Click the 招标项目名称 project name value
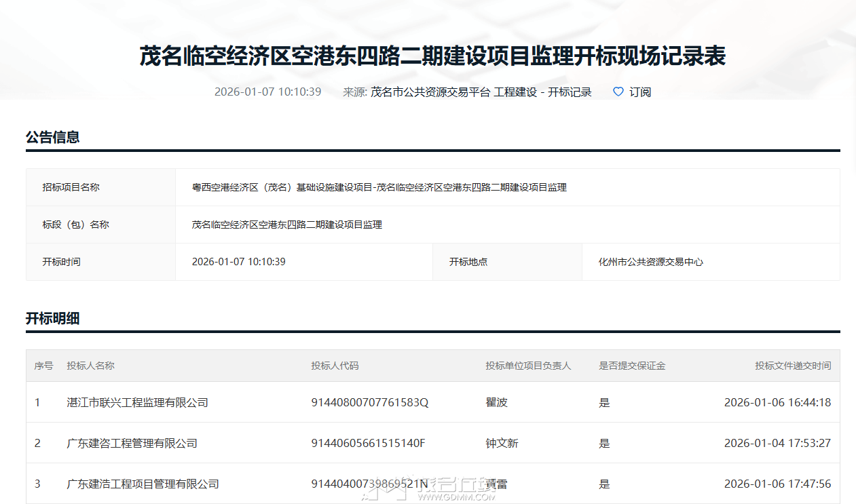The height and width of the screenshot is (504, 856). pos(379,187)
